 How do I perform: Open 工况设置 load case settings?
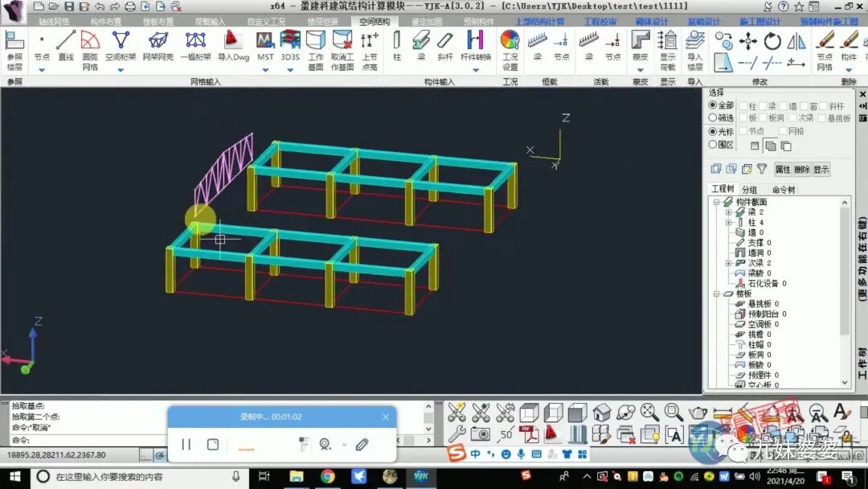(x=510, y=51)
